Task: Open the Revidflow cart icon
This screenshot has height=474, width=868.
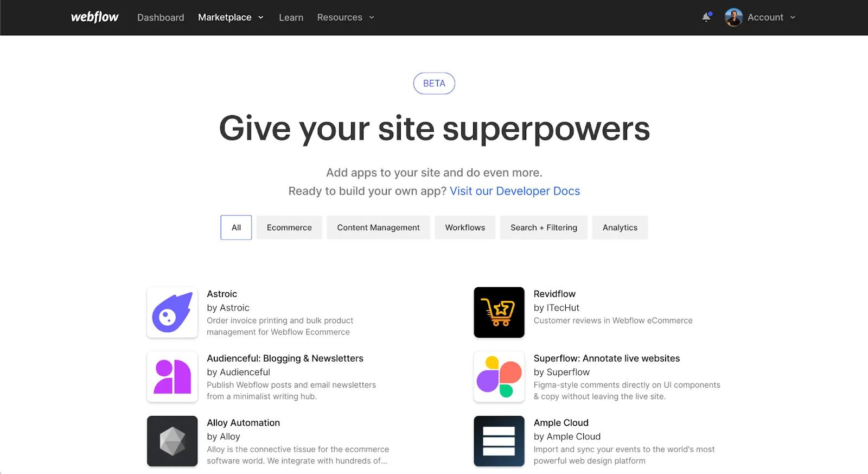Action: click(499, 312)
